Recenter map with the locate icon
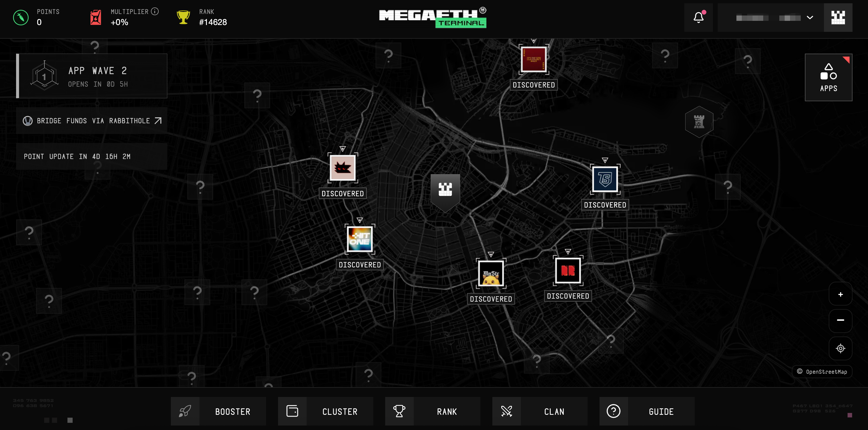This screenshot has width=868, height=430. (x=840, y=348)
